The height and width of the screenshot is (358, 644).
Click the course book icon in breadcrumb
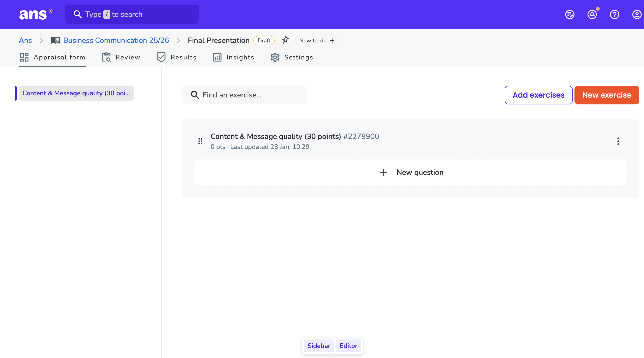click(56, 40)
